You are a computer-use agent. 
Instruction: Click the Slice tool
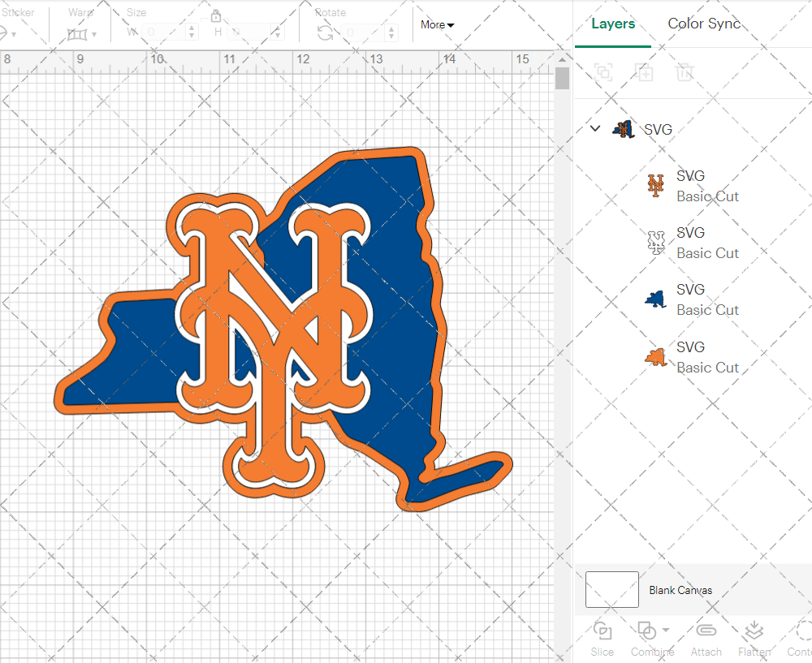pyautogui.click(x=603, y=639)
